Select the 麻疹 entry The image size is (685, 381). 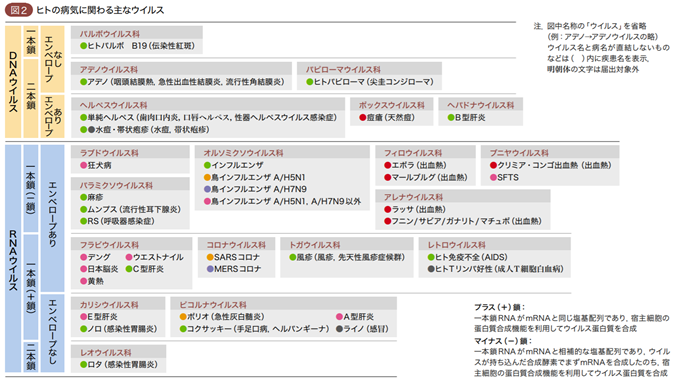pos(92,197)
